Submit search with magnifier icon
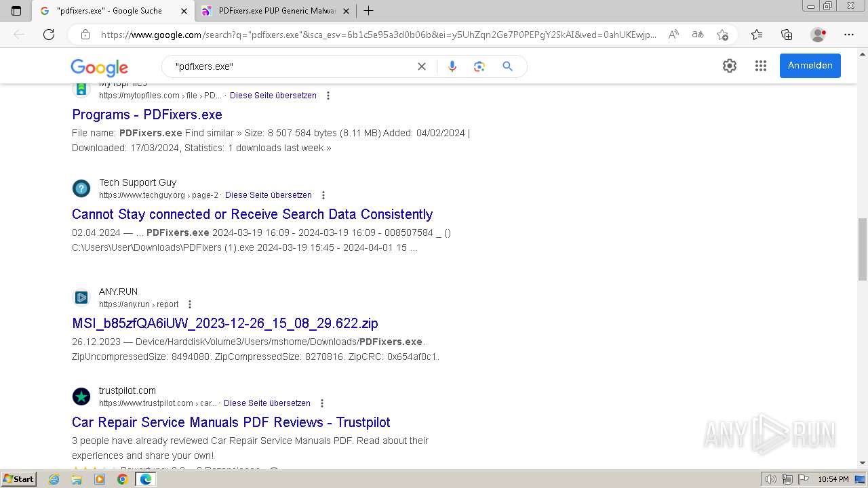Image resolution: width=868 pixels, height=488 pixels. 507,66
